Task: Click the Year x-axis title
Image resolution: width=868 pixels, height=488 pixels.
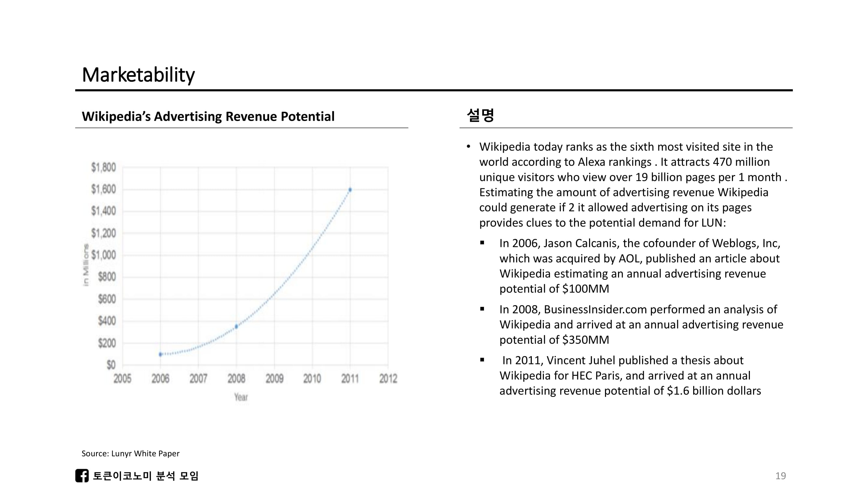Action: click(241, 397)
